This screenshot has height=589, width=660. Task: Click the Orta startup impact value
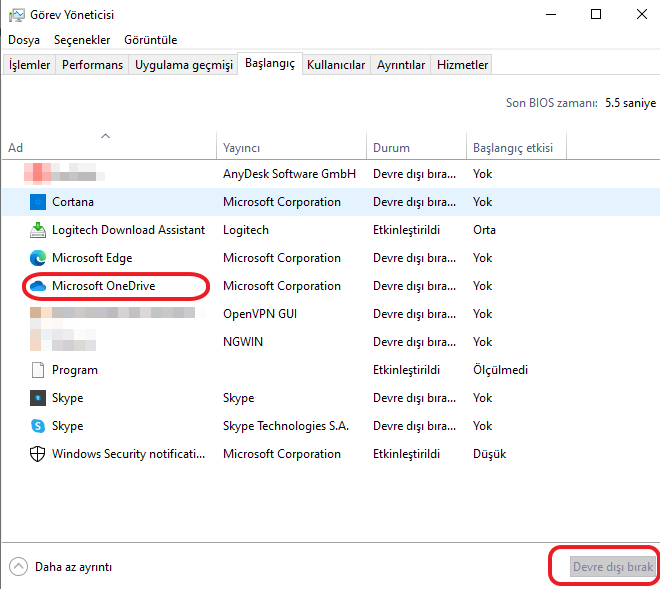484,230
